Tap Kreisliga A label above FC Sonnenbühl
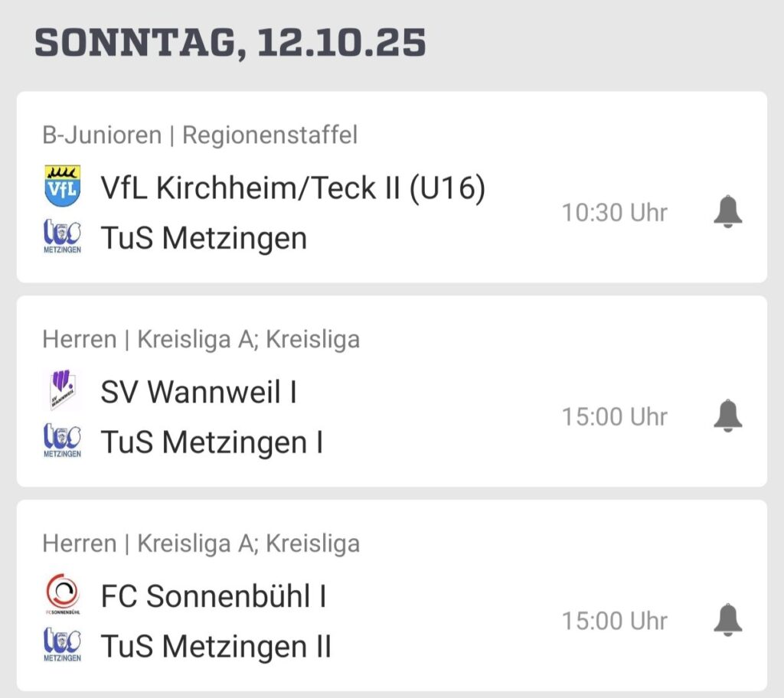784x698 pixels. 201,543
